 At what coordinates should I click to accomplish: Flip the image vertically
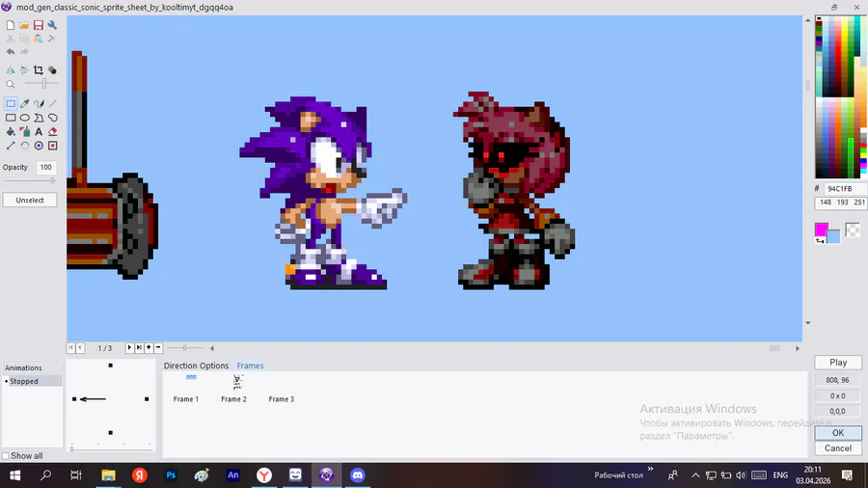tap(24, 70)
